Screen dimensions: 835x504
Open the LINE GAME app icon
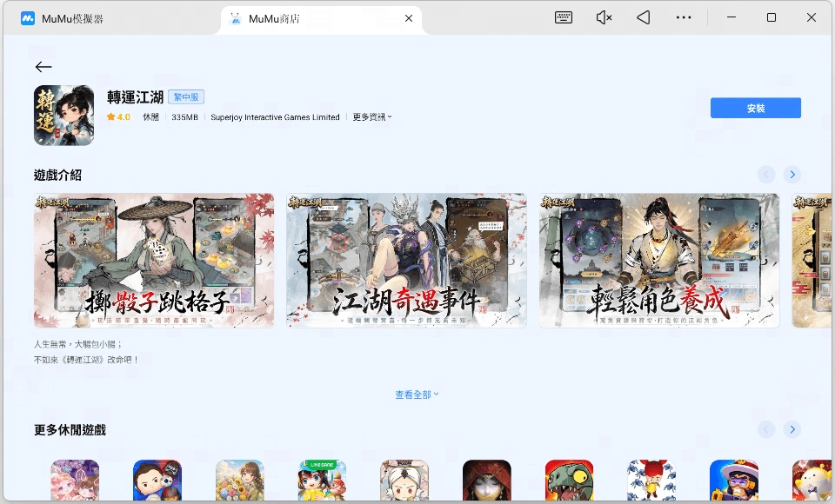point(322,481)
